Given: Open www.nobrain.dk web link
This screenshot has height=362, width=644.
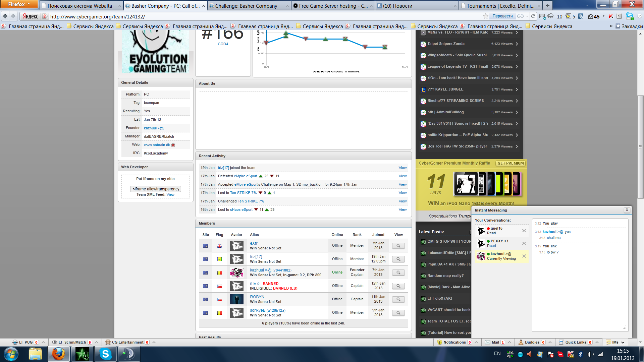Looking at the screenshot, I should pyautogui.click(x=157, y=145).
